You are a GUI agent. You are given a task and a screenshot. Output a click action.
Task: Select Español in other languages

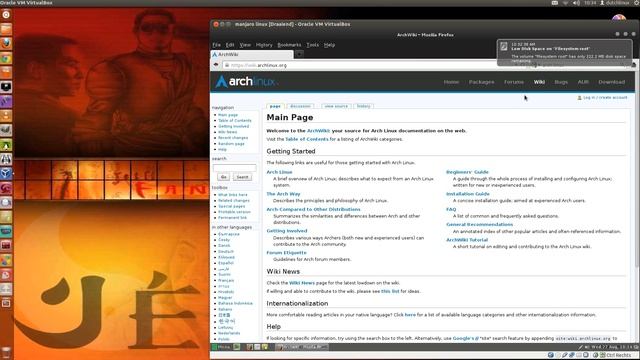(x=226, y=263)
